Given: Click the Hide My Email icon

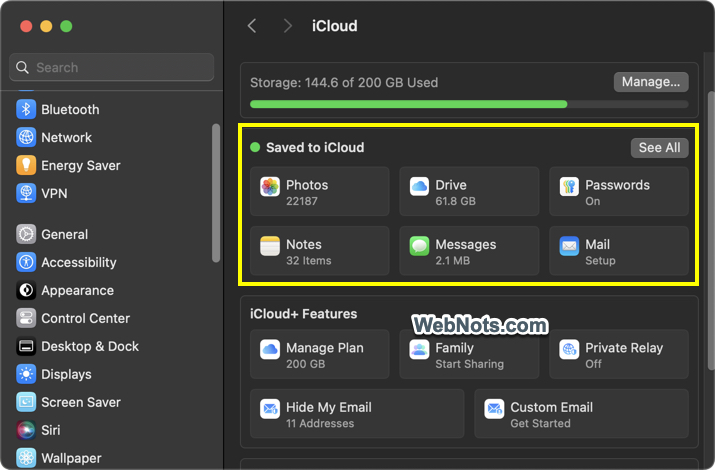Looking at the screenshot, I should 270,409.
